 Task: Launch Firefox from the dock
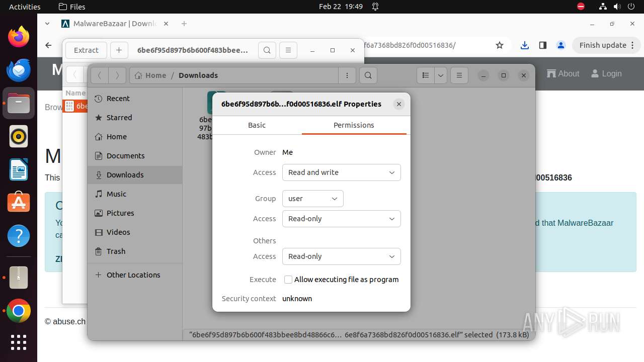click(x=19, y=37)
